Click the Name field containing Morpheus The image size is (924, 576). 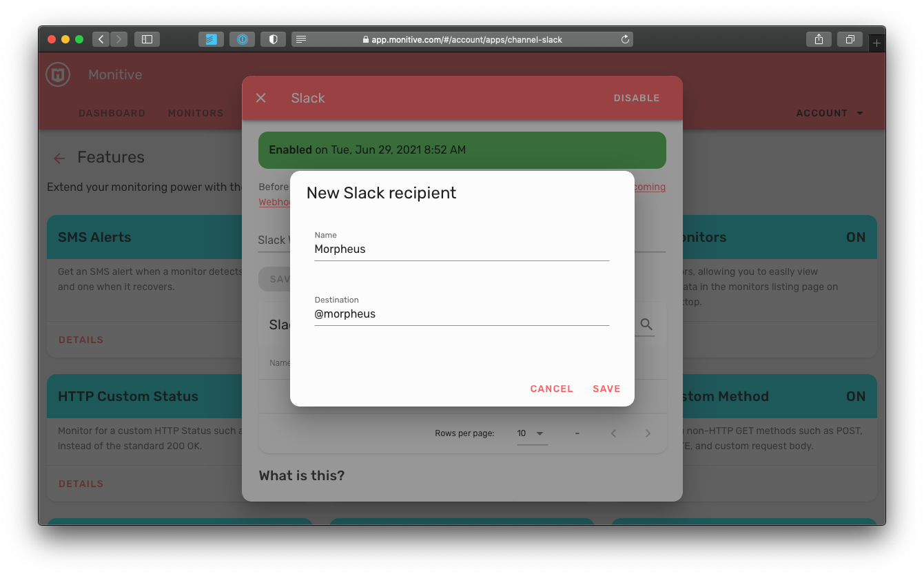tap(462, 249)
